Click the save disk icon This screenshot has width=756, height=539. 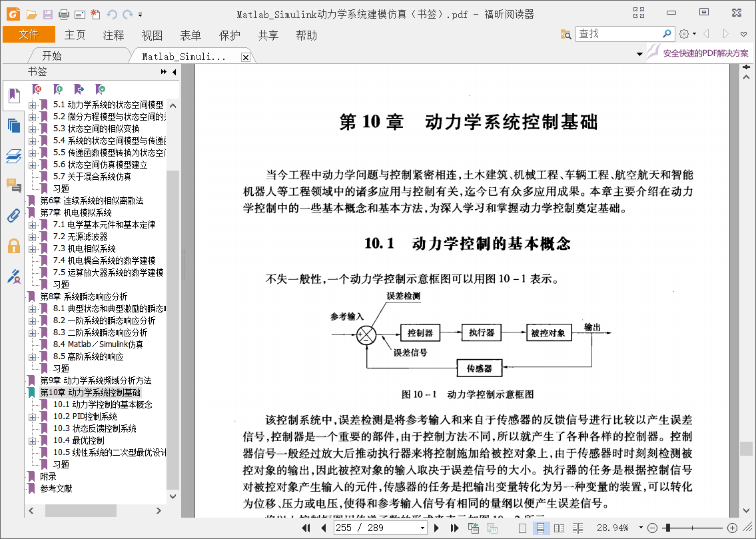pos(48,15)
